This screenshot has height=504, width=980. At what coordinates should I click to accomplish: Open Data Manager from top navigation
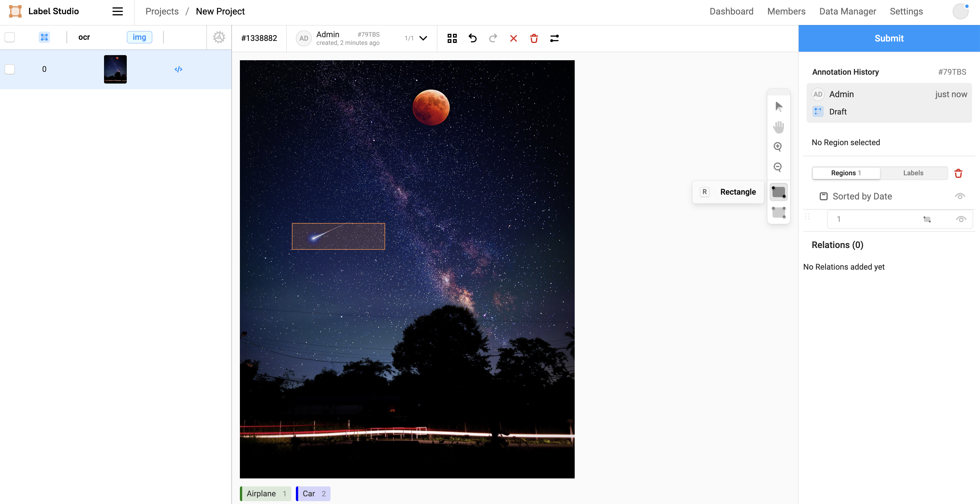click(847, 11)
